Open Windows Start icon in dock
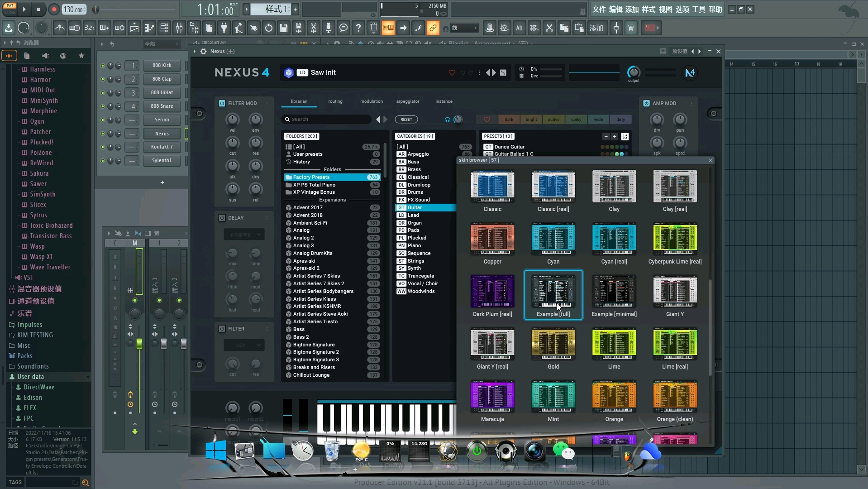The width and height of the screenshot is (868, 489). (x=216, y=451)
